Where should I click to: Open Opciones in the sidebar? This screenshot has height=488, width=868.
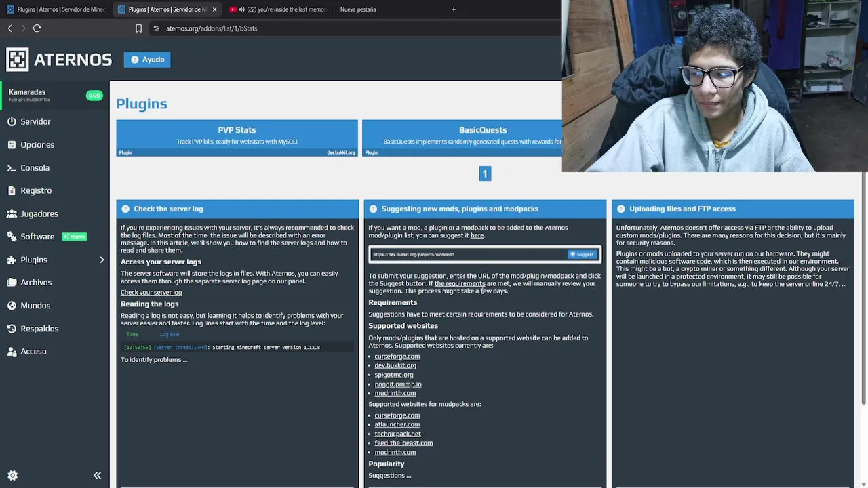37,144
